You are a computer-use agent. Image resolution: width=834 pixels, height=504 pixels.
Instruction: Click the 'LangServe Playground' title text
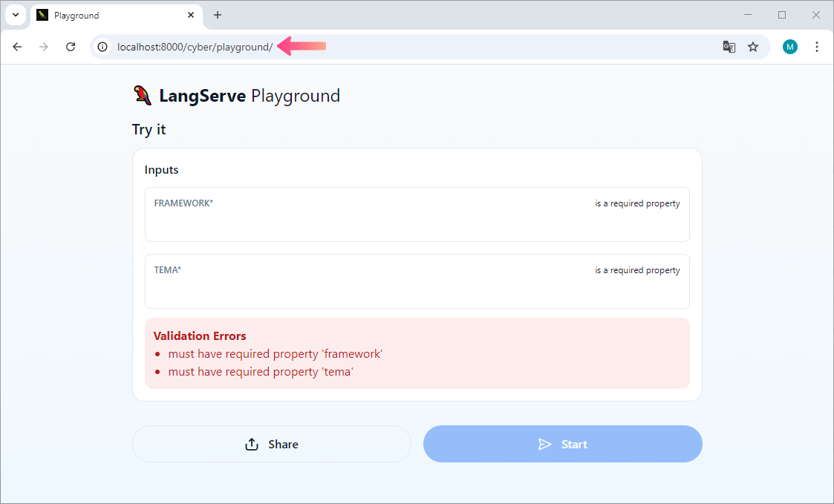[x=250, y=96]
